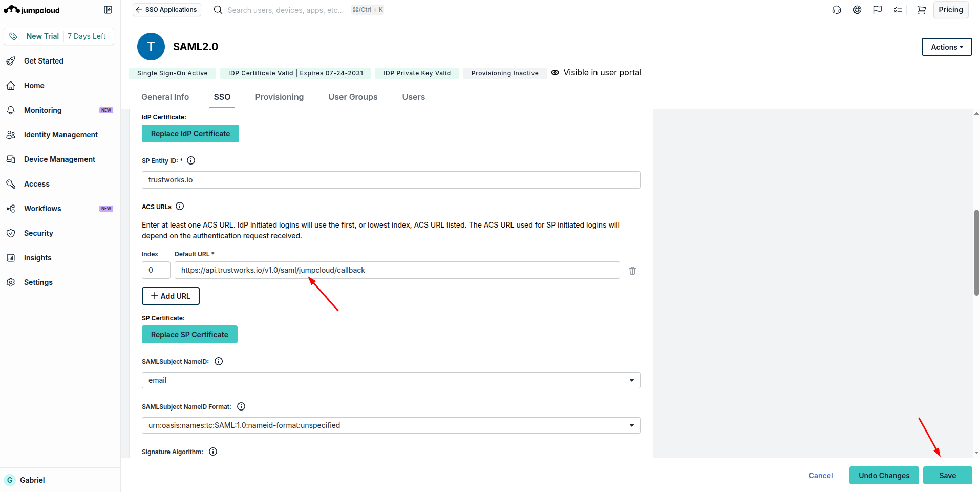Open the Users tab
This screenshot has height=492, width=980.
pyautogui.click(x=414, y=97)
